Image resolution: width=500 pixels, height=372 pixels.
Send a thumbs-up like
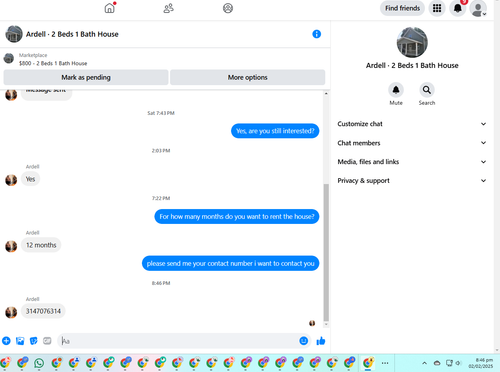click(x=321, y=341)
